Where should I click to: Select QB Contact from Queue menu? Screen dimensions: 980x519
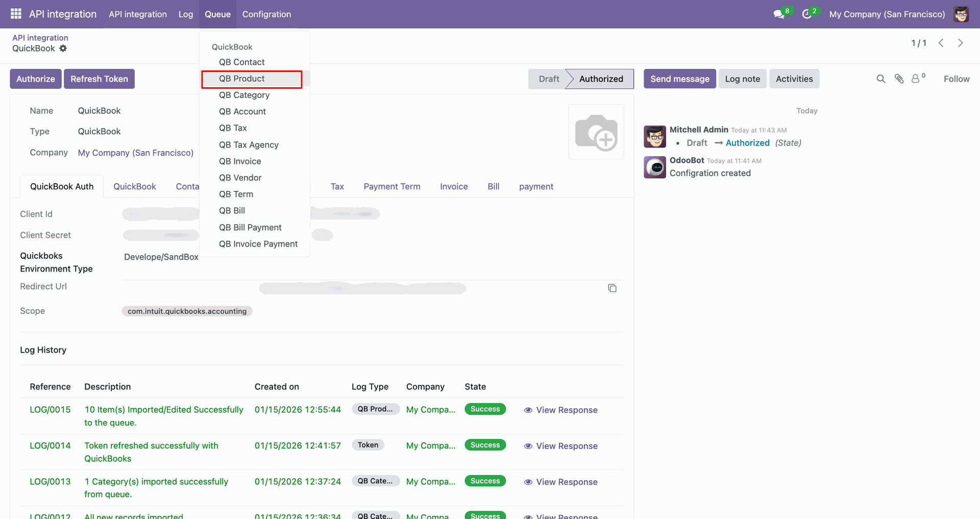pyautogui.click(x=255, y=62)
